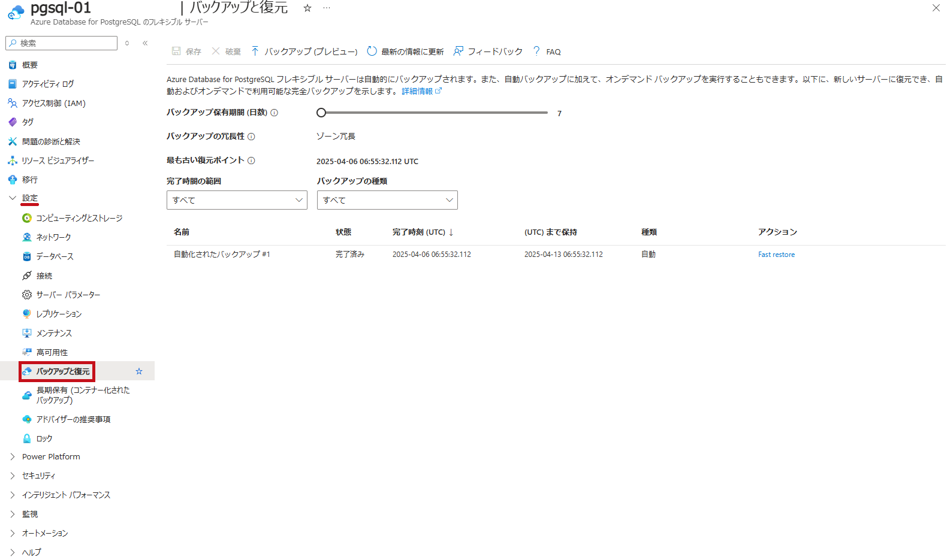Click the 保存 toolbar button
The height and width of the screenshot is (560, 950).
click(x=186, y=52)
